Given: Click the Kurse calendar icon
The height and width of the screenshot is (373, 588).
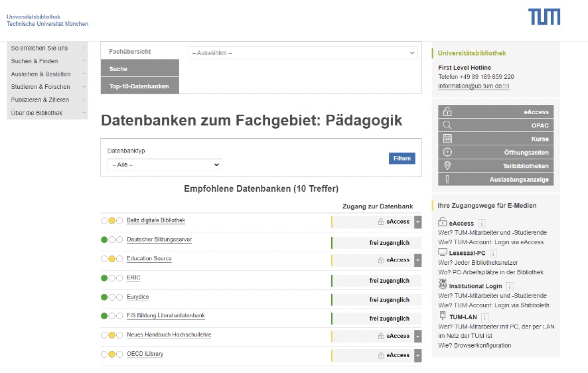Looking at the screenshot, I should (x=447, y=139).
